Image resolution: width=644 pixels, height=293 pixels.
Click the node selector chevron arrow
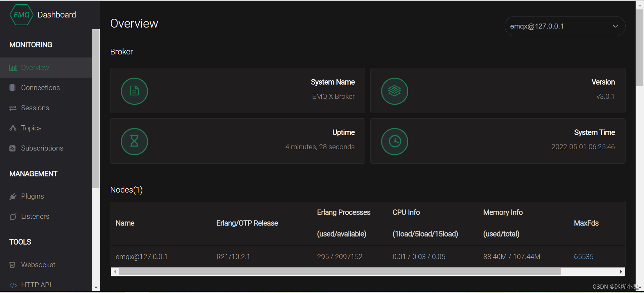(615, 26)
